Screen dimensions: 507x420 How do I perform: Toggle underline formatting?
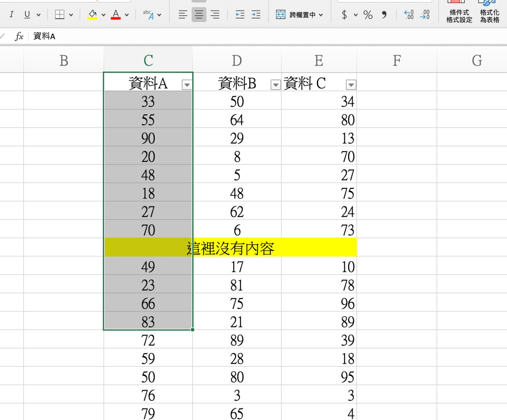click(x=27, y=15)
